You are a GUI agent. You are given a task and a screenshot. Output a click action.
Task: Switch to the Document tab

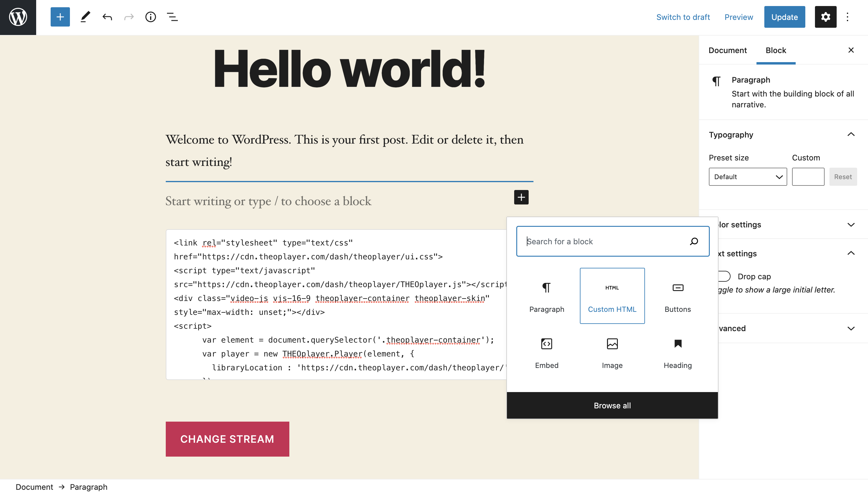[727, 50]
